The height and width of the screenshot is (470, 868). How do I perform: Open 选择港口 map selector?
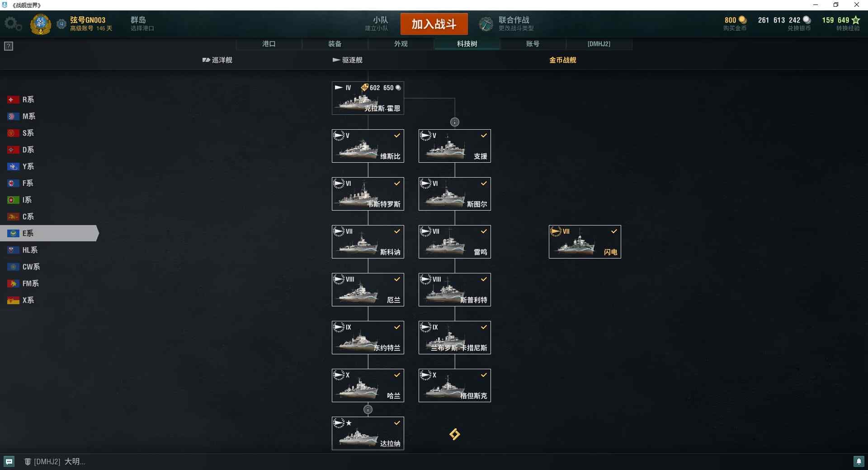coord(142,24)
